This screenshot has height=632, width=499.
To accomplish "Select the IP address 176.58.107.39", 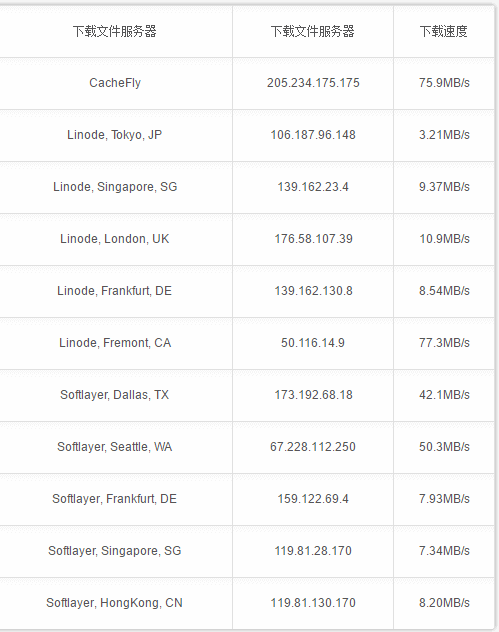I will (x=313, y=239).
